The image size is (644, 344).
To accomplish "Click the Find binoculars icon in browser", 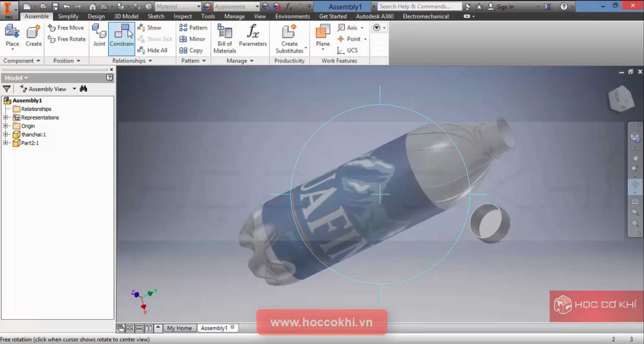I will click(83, 89).
